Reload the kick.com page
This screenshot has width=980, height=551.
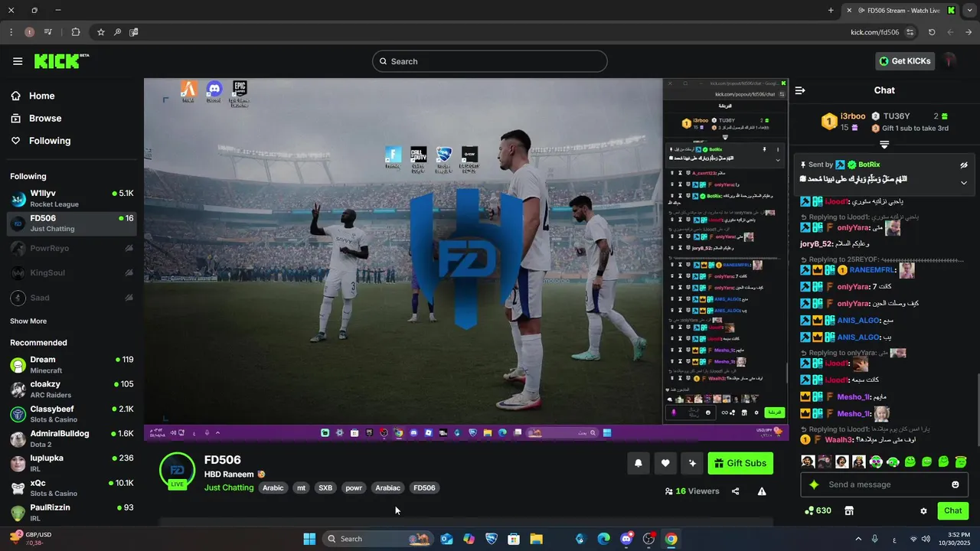pyautogui.click(x=932, y=32)
